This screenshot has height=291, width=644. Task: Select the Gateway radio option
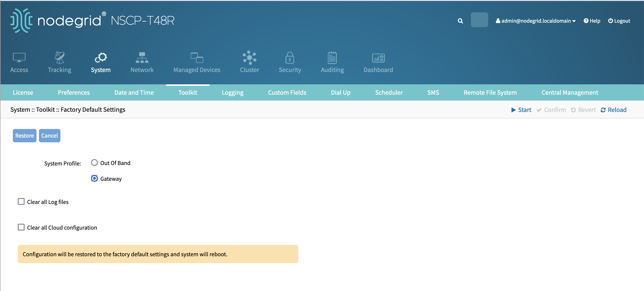pyautogui.click(x=94, y=178)
